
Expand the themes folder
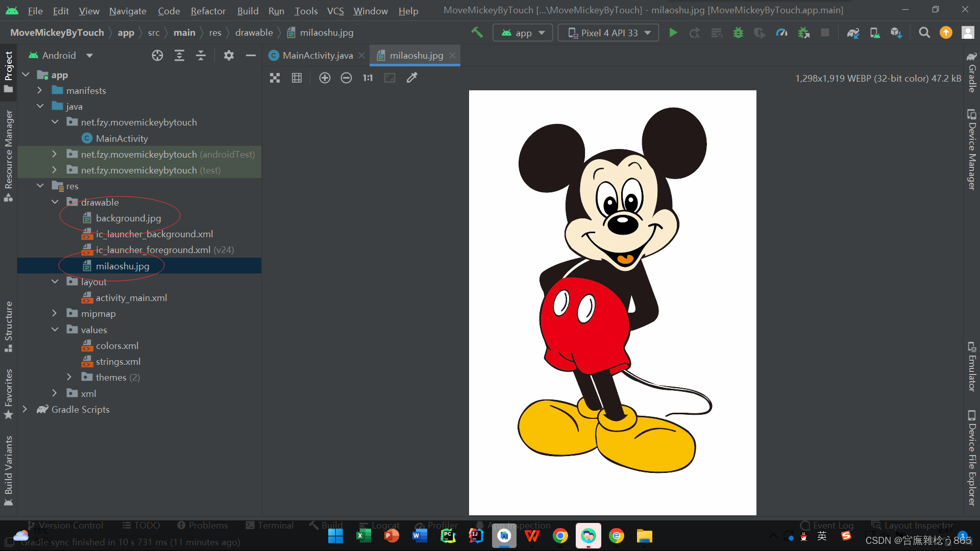click(69, 378)
